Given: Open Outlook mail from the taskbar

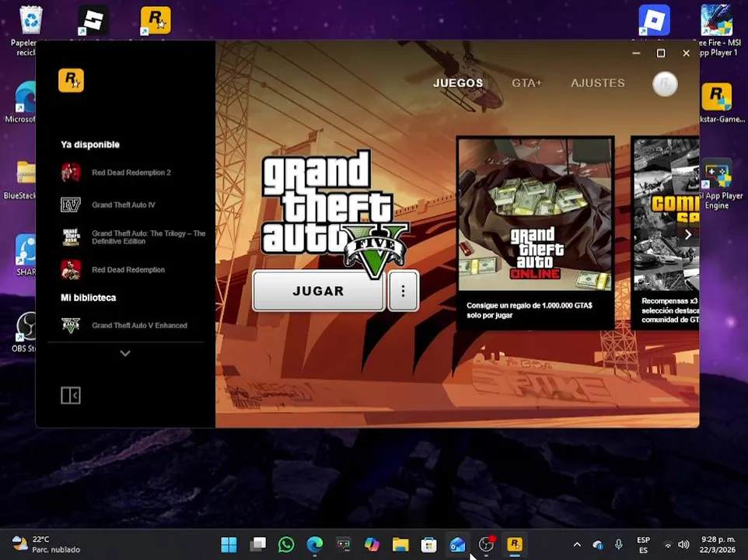Looking at the screenshot, I should pos(457,544).
